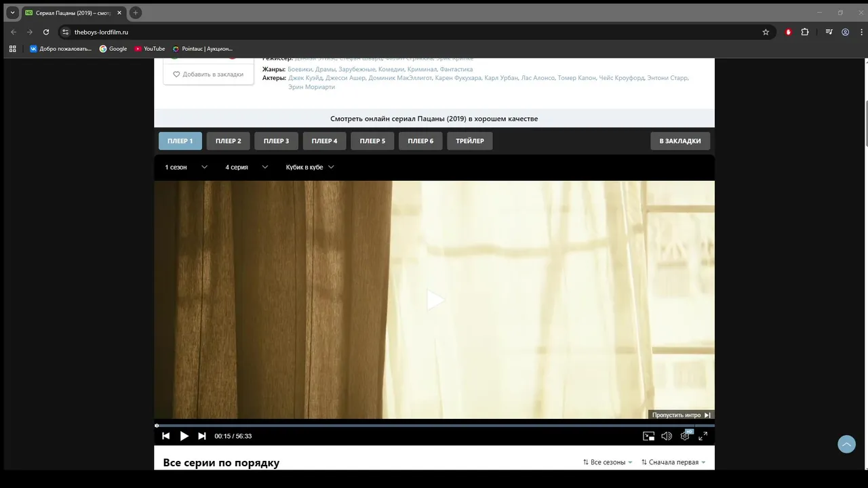868x488 pixels.
Task: Click the Все серии по порядку heading
Action: [221, 463]
